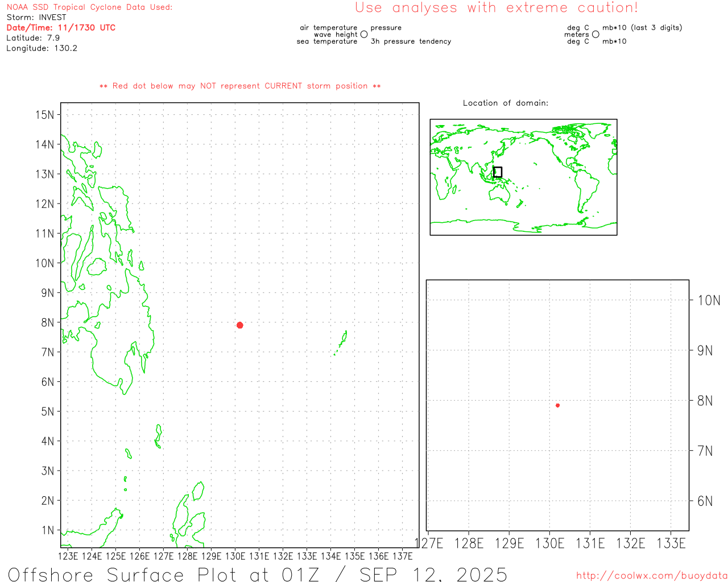Click the 'sea temperature' legend label
This screenshot has width=728, height=582.
(x=327, y=41)
